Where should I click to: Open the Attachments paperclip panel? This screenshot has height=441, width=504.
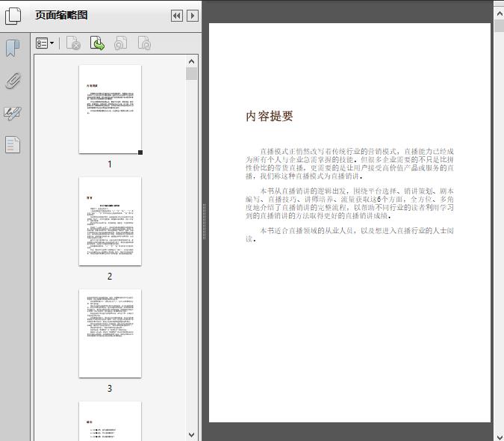click(13, 81)
